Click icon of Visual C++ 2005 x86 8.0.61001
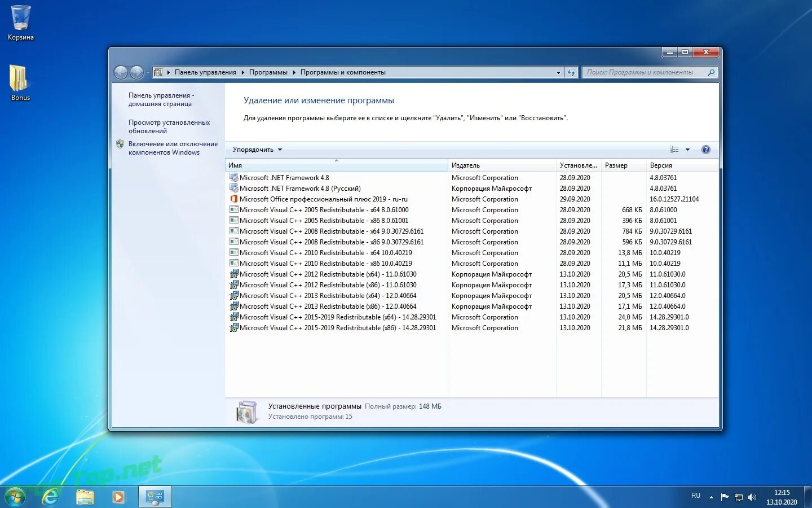Screen dimensions: 812x508 pyautogui.click(x=233, y=221)
